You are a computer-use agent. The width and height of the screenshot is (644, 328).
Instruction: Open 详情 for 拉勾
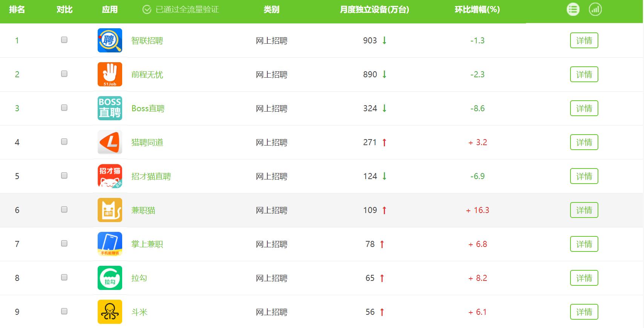[584, 278]
